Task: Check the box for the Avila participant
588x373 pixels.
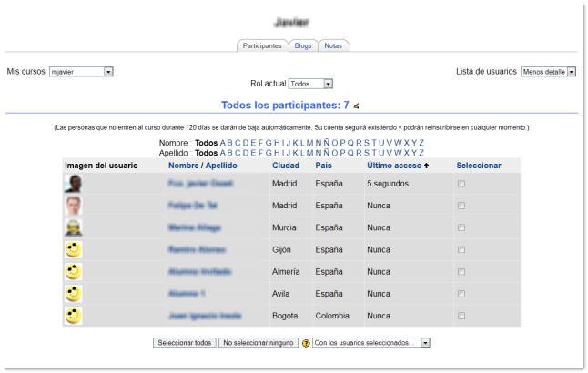Action: (x=461, y=294)
